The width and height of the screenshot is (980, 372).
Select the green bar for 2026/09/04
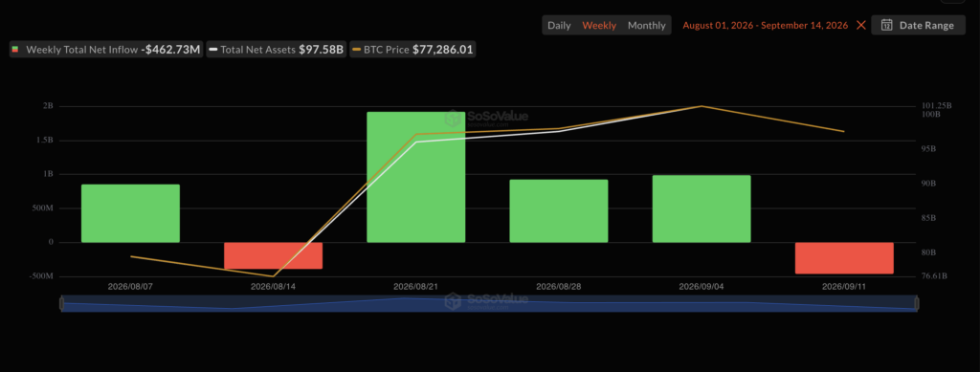coord(702,208)
